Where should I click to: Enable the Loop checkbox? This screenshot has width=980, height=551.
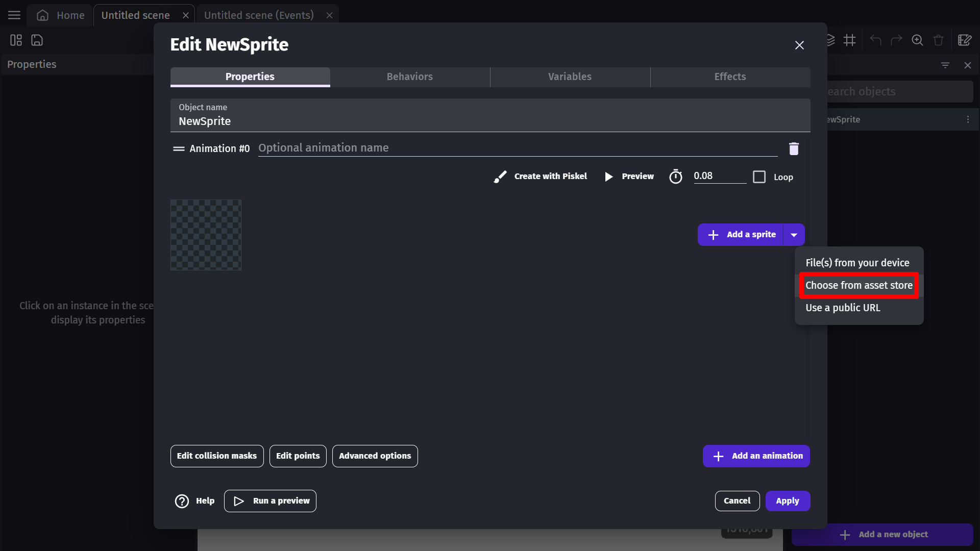(x=759, y=177)
